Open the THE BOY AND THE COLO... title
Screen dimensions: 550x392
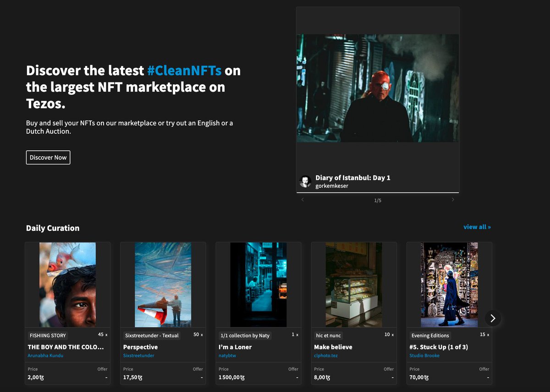pos(66,347)
